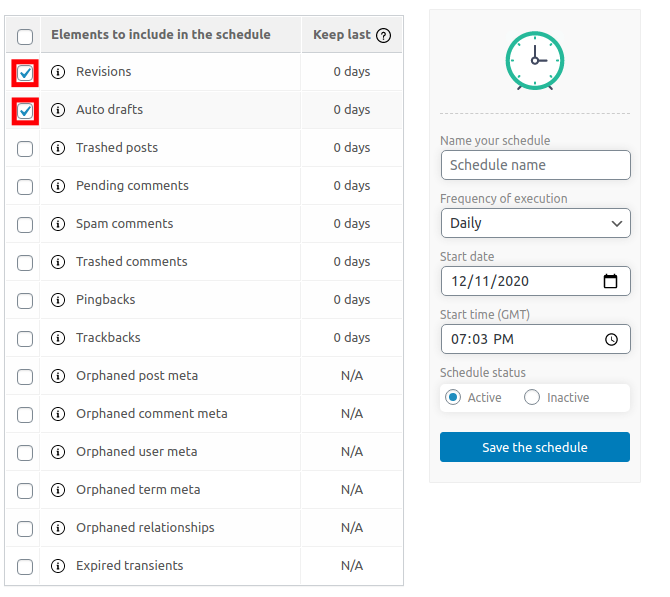Click the Keep last help question mark
This screenshot has width=670, height=597.
coord(383,35)
